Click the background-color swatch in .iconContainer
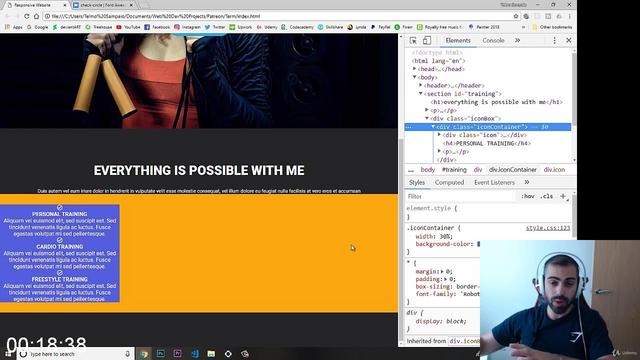Screen dimensions: 640x360 (x=478, y=244)
